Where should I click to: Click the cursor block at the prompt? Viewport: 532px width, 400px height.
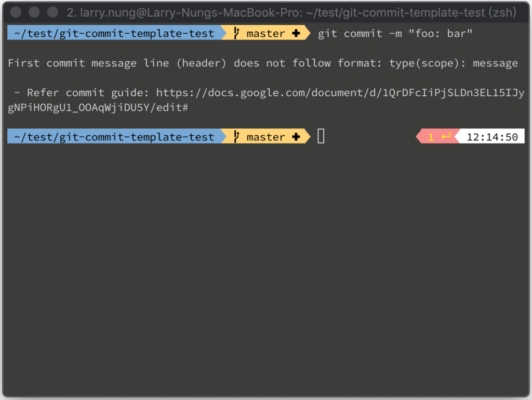(x=321, y=136)
